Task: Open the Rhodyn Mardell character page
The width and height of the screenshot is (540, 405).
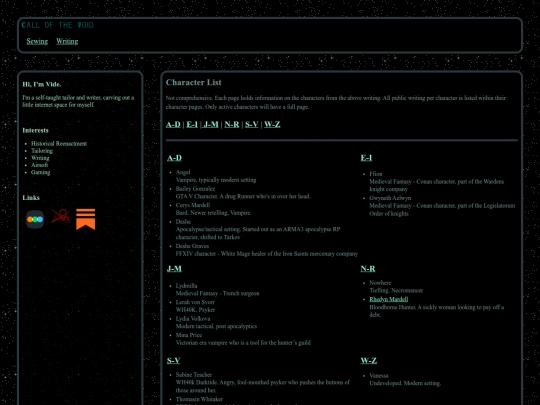Action: [389, 299]
